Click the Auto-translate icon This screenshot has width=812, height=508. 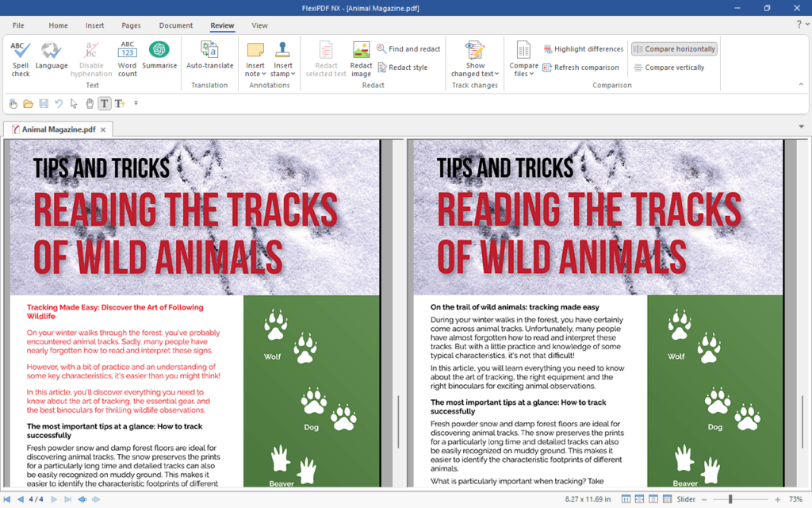209,57
